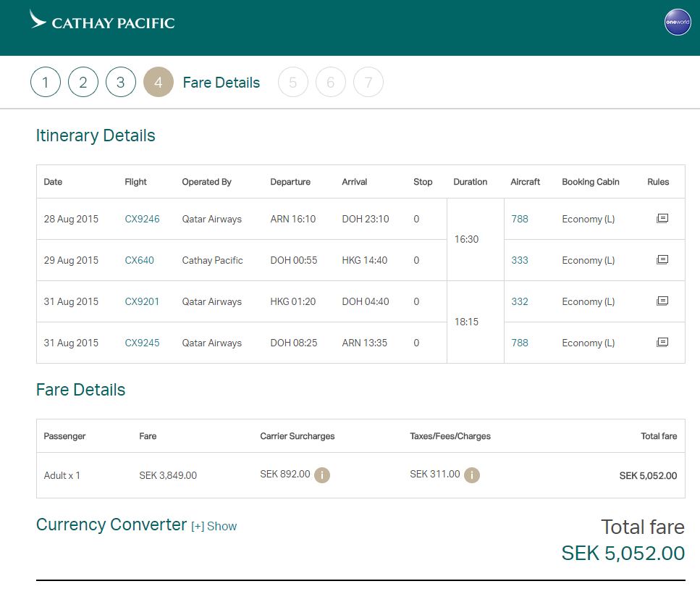Click the Operated By column header

click(x=207, y=182)
